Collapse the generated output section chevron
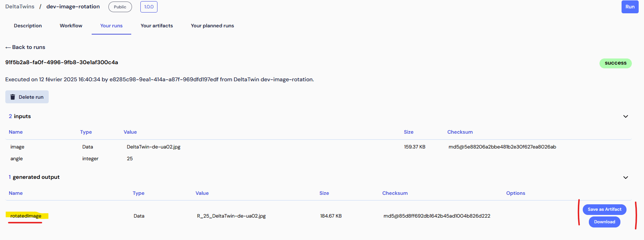 tap(625, 178)
